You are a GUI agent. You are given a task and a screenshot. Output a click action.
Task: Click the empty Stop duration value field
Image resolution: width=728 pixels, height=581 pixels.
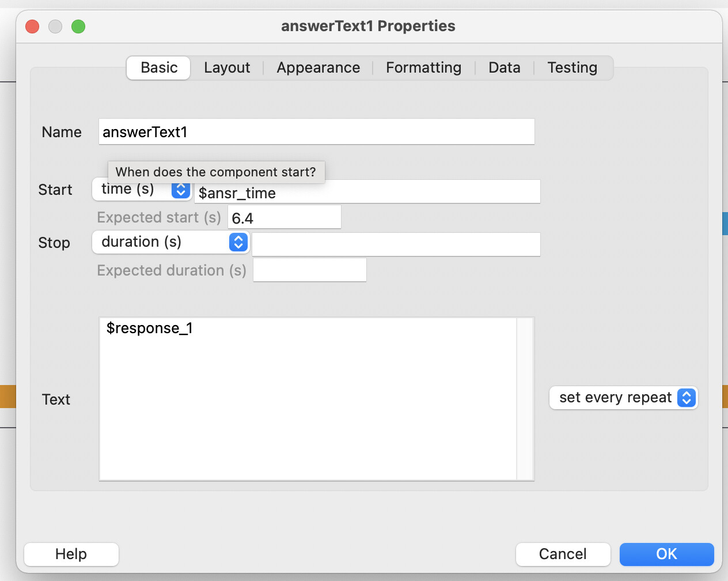396,244
